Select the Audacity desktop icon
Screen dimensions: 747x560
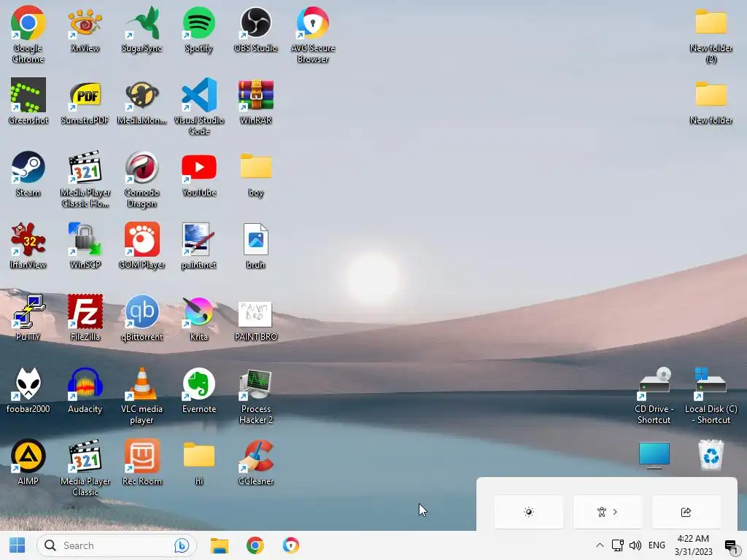pos(85,389)
